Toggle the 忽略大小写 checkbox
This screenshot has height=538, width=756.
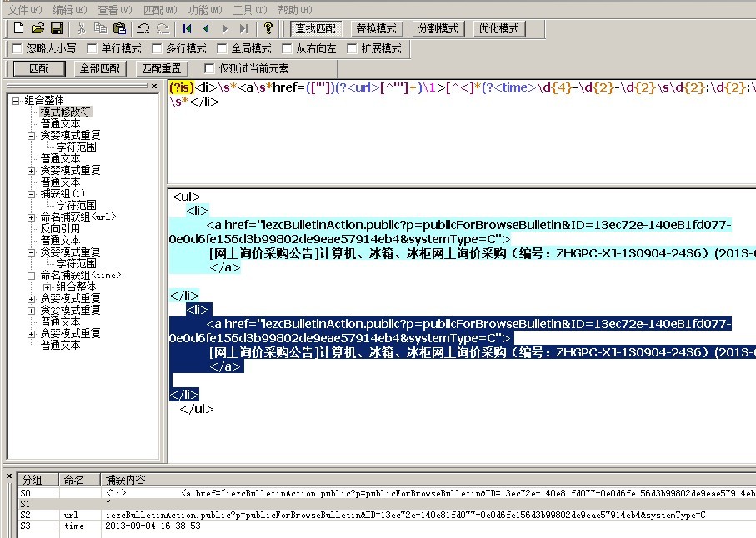(17, 48)
